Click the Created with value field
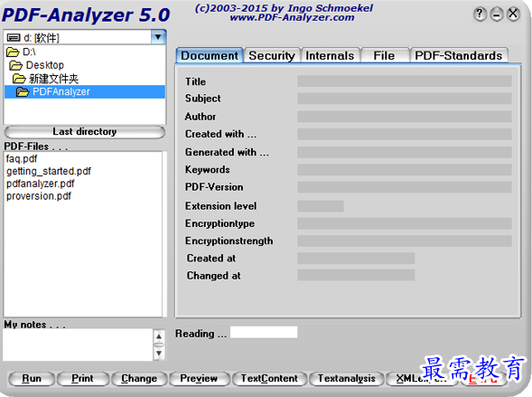Image resolution: width=532 pixels, height=397 pixels. point(405,134)
